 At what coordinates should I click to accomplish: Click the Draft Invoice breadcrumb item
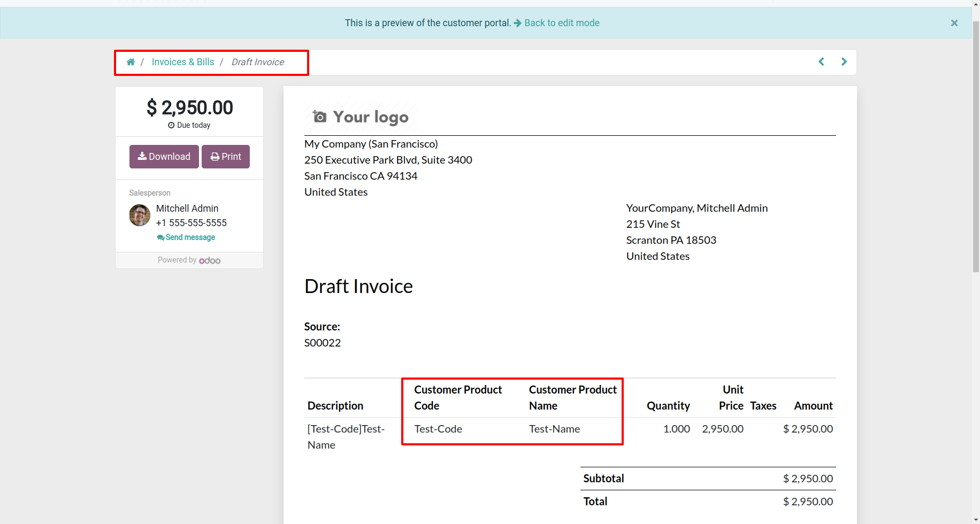tap(258, 62)
